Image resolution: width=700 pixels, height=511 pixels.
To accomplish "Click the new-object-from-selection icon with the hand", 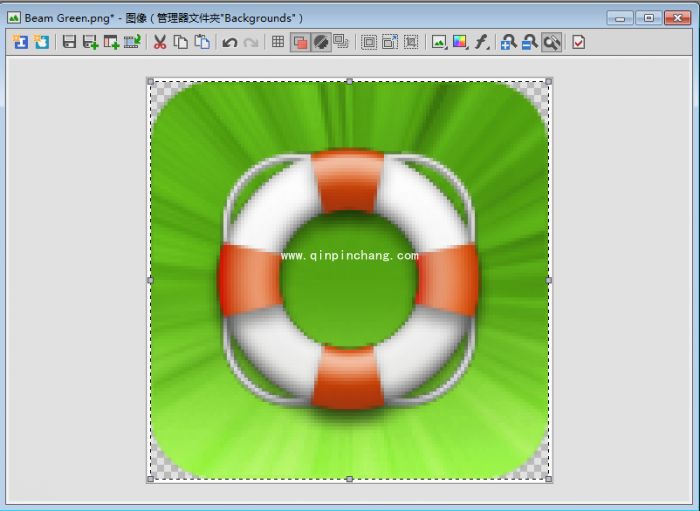I will click(42, 42).
